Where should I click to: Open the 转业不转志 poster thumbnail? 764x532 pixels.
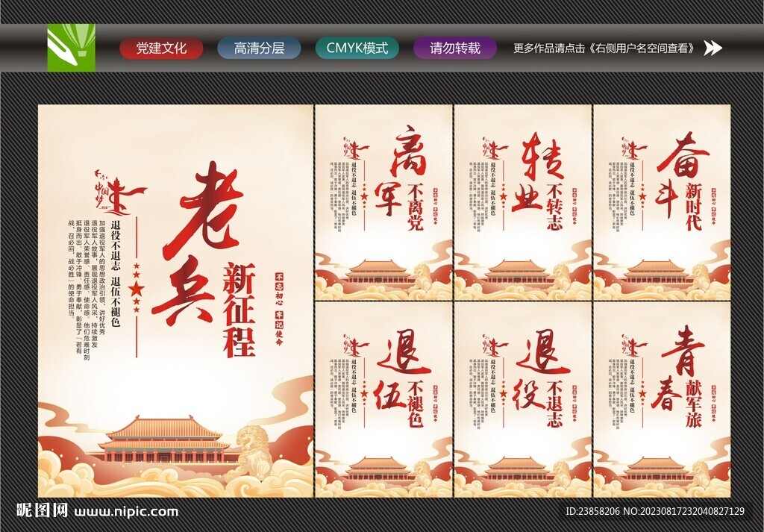point(523,203)
